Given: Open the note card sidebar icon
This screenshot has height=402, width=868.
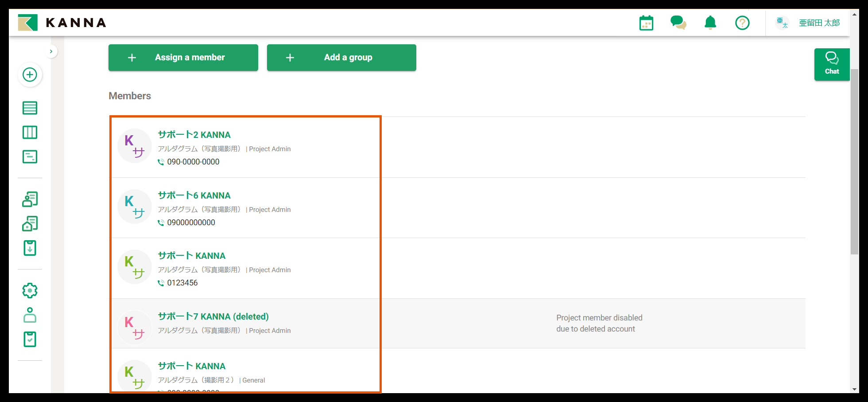Looking at the screenshot, I should pos(30,156).
